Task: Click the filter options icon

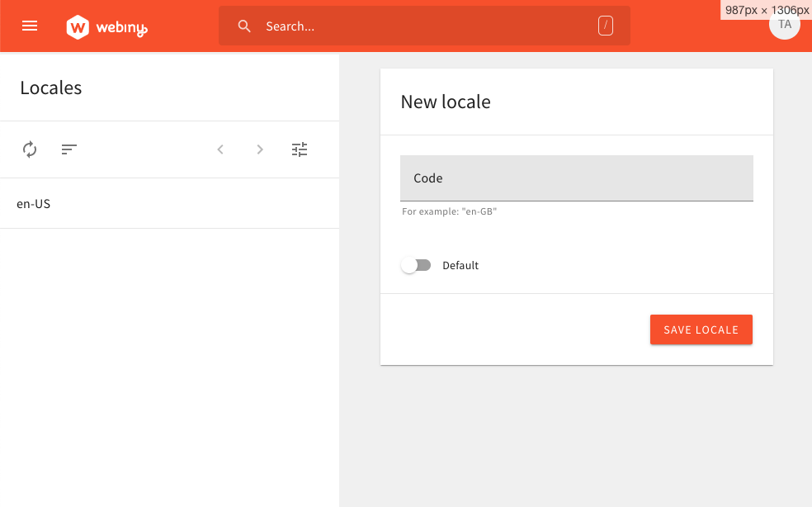Action: [299, 149]
